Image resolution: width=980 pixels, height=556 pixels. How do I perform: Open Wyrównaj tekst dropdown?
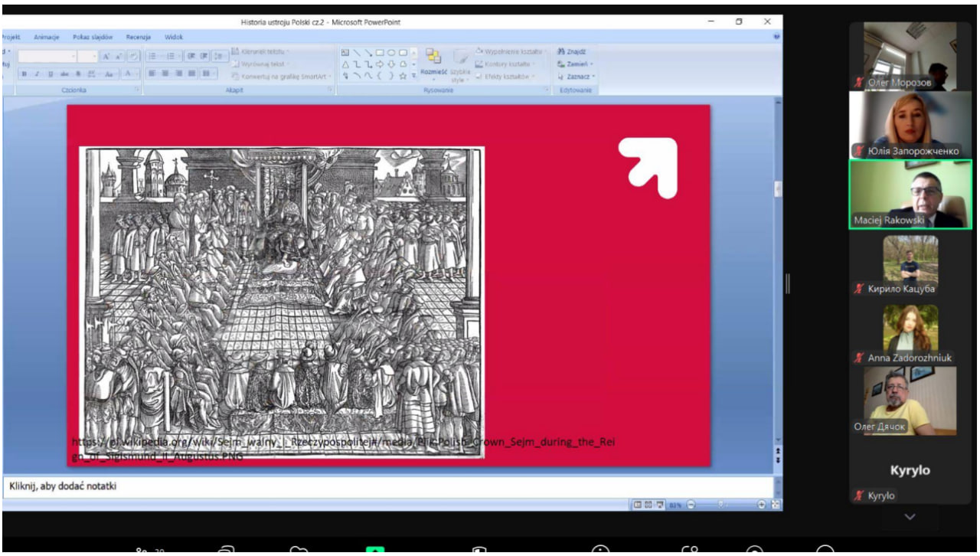click(x=260, y=64)
